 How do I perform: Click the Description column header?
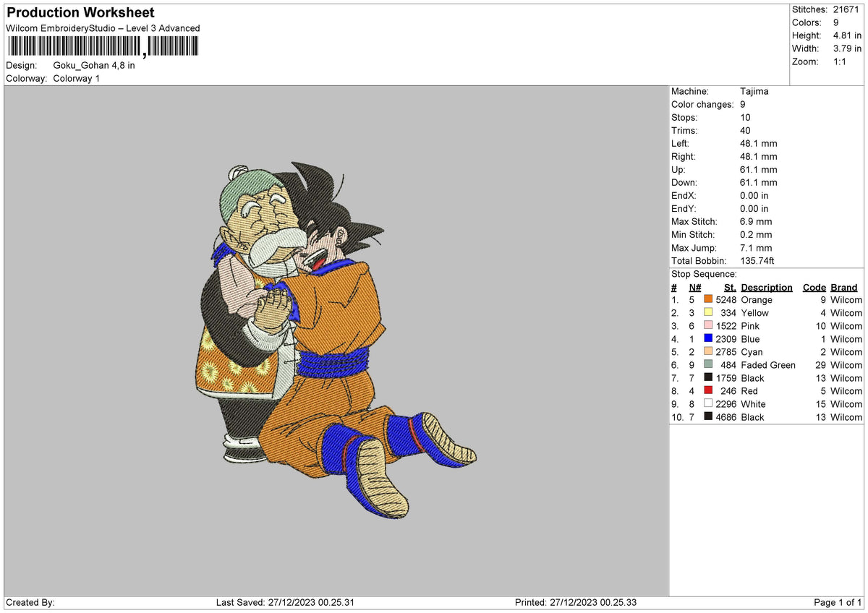point(767,287)
